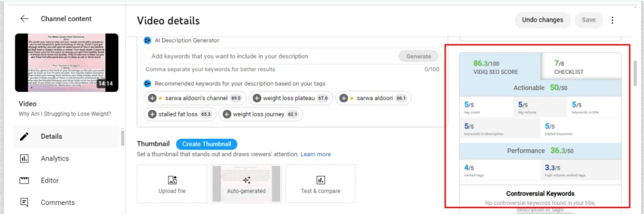Open the Details section in the sidebar
644x214 pixels.
coord(51,136)
